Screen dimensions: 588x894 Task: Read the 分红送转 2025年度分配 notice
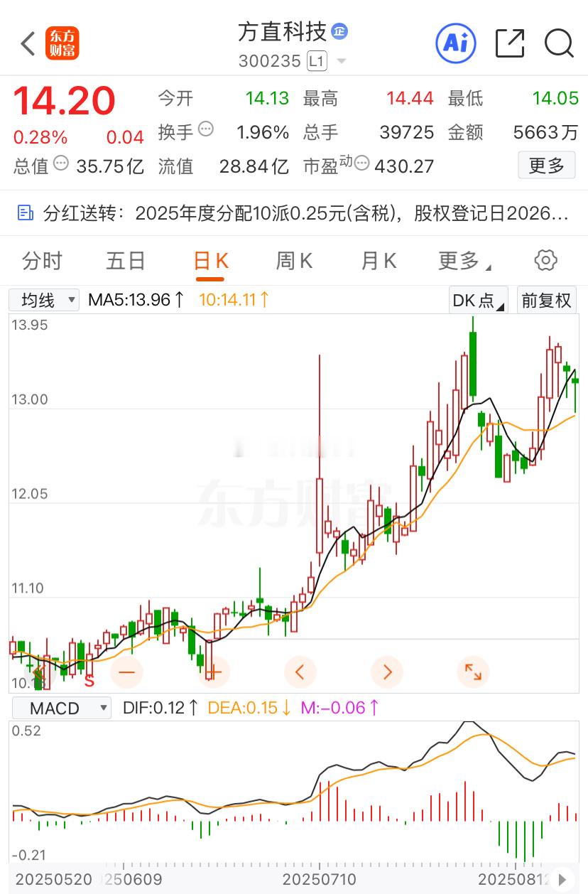(x=294, y=213)
